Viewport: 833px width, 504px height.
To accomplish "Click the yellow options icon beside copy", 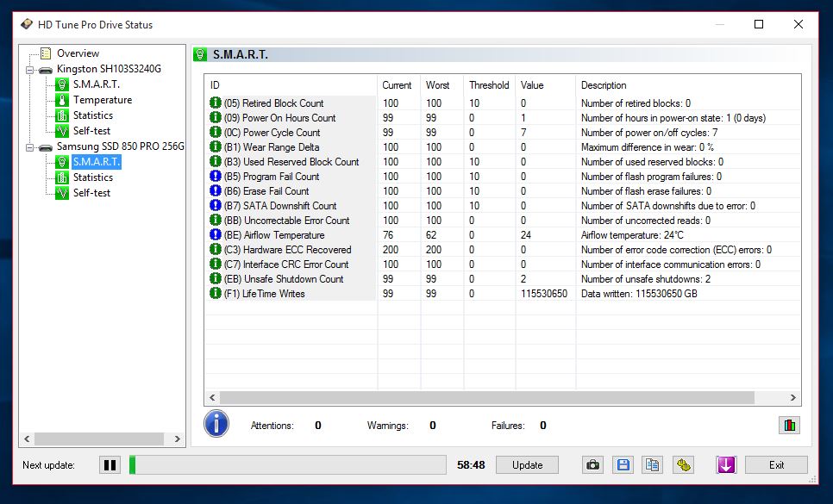I will [683, 465].
